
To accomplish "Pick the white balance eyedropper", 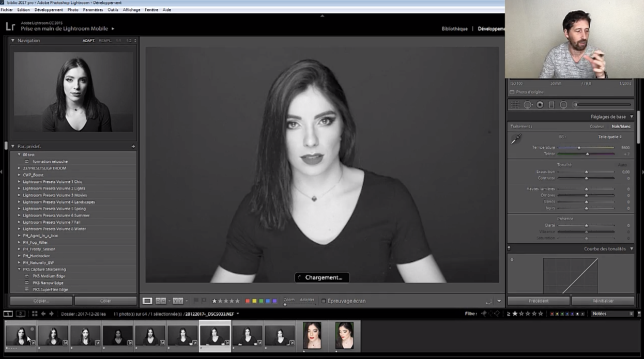I will (516, 139).
